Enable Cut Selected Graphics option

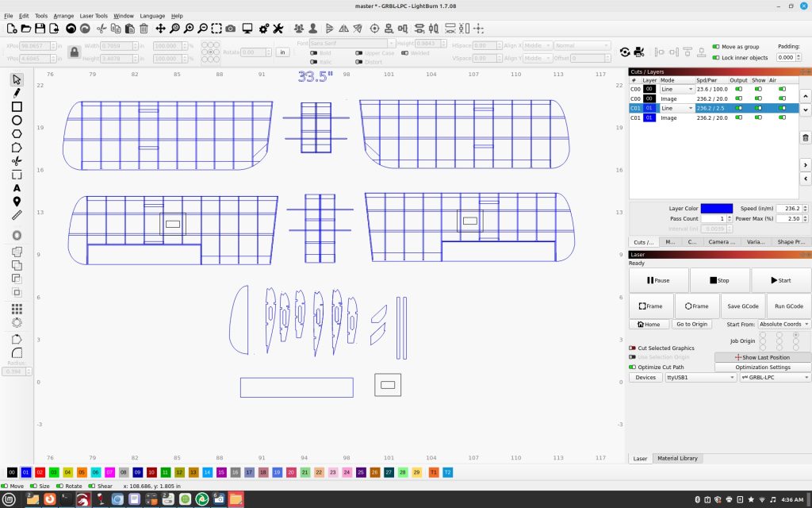(633, 348)
